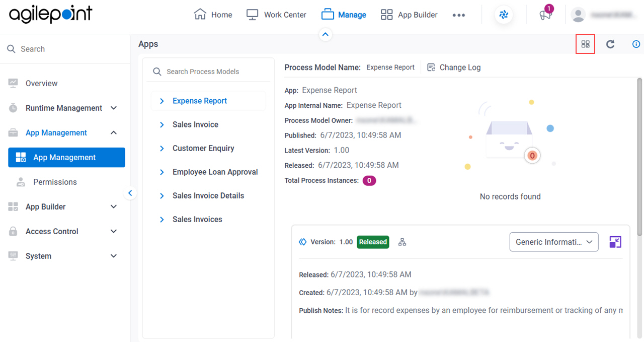Open the user profile avatar

click(x=578, y=15)
